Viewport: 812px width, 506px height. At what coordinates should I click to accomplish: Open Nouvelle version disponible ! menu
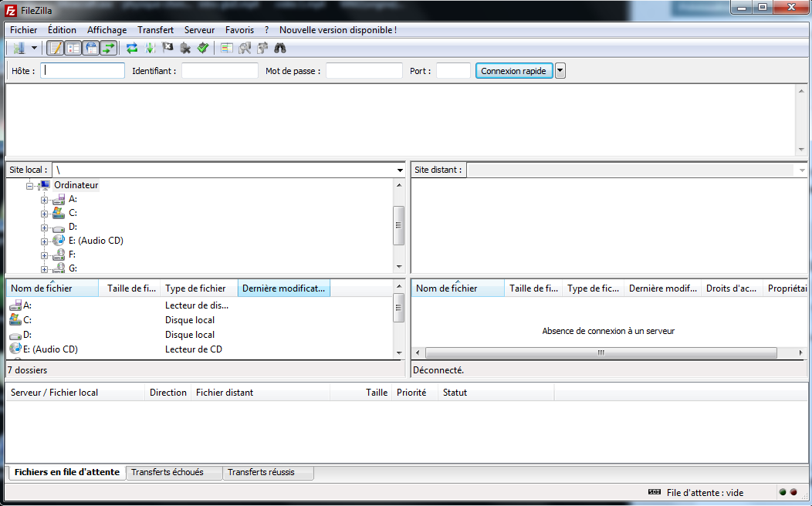(338, 30)
